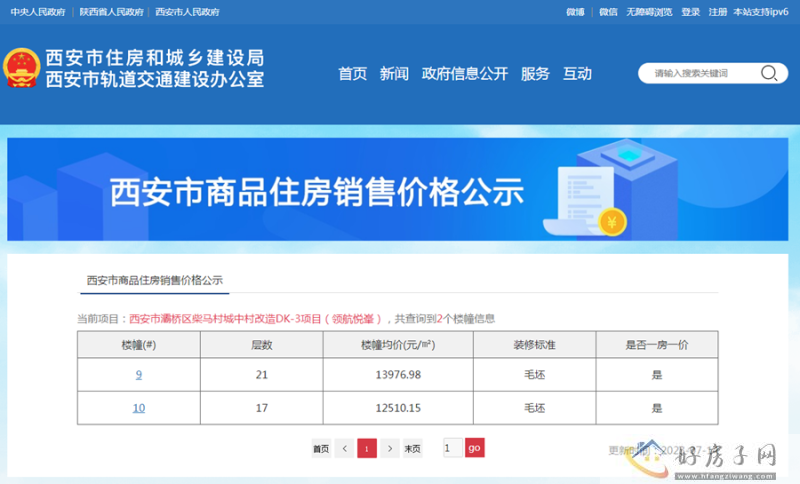800x484 pixels.
Task: Open the 首页 navigation menu
Action: coord(353,74)
